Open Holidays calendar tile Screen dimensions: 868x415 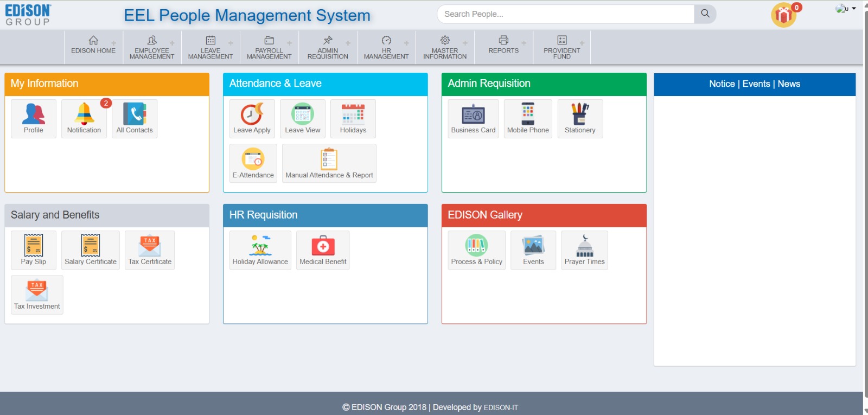point(353,119)
